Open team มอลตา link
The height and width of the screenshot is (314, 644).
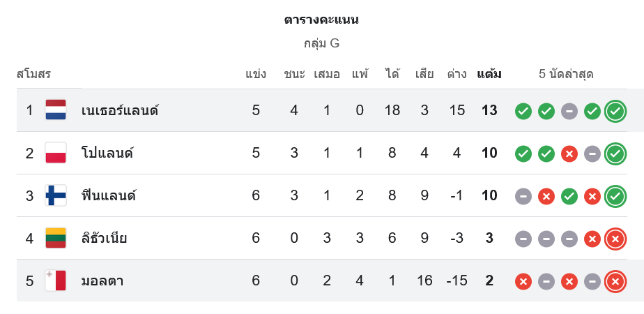coord(102,281)
